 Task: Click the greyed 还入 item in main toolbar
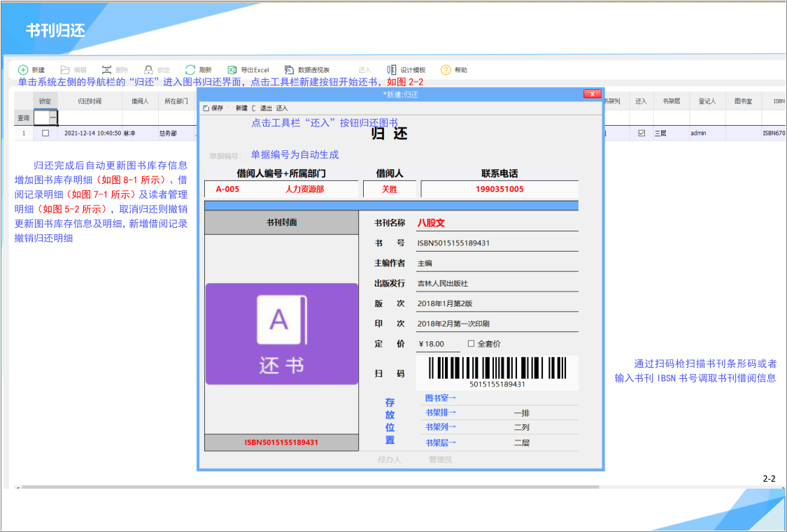(x=365, y=70)
